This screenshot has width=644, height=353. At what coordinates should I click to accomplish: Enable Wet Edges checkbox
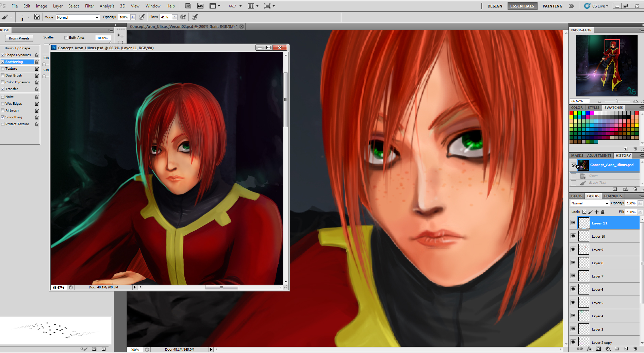coord(3,104)
